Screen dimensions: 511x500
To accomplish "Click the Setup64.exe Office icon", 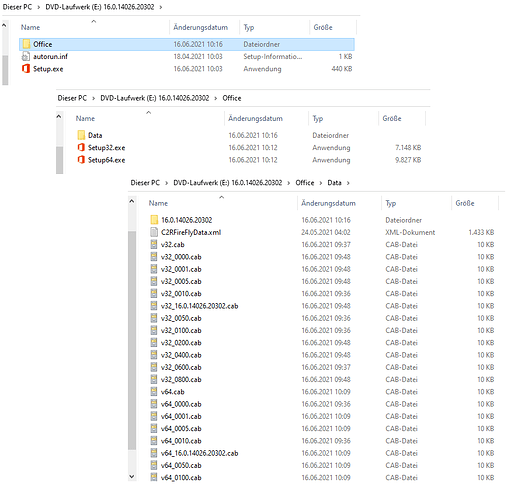I will click(x=81, y=160).
